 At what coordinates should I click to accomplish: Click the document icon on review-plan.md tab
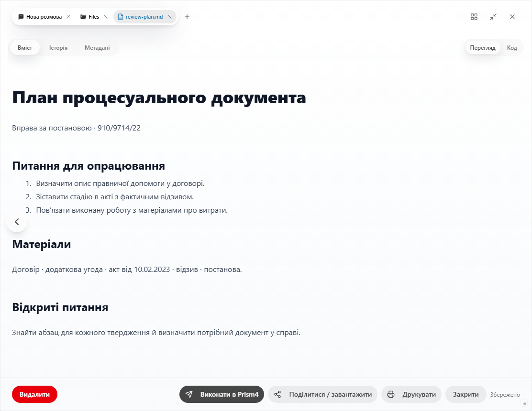pos(120,17)
